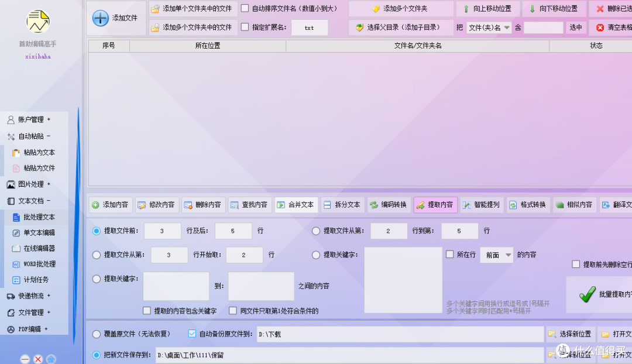
Task: Toggle the 指定扩展名 checkbox
Action: [245, 27]
